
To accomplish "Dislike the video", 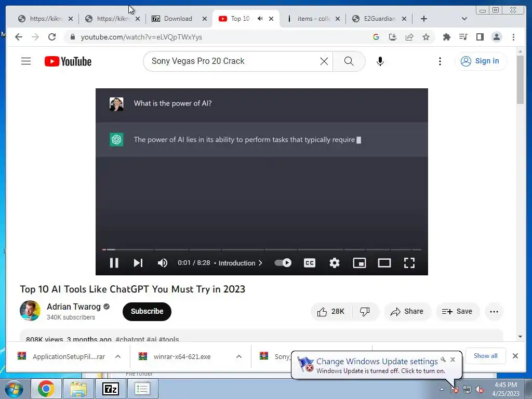I will tap(365, 312).
